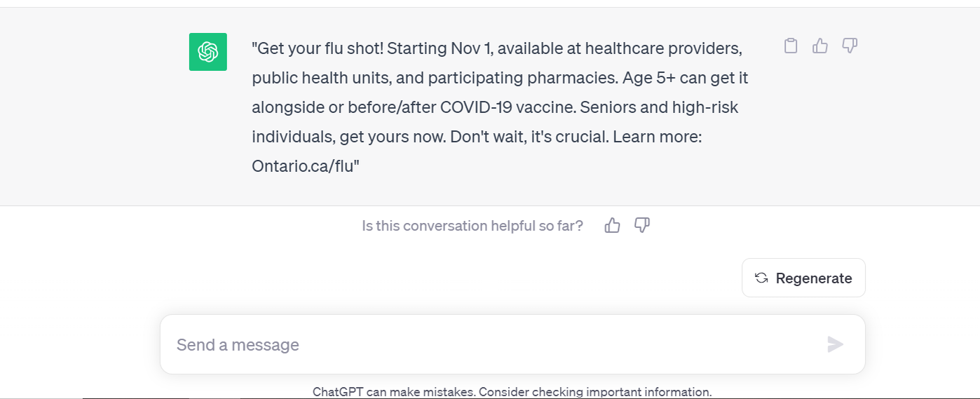Viewport: 980px width, 399px height.
Task: Copy the flu shot response to clipboard
Action: click(x=791, y=46)
